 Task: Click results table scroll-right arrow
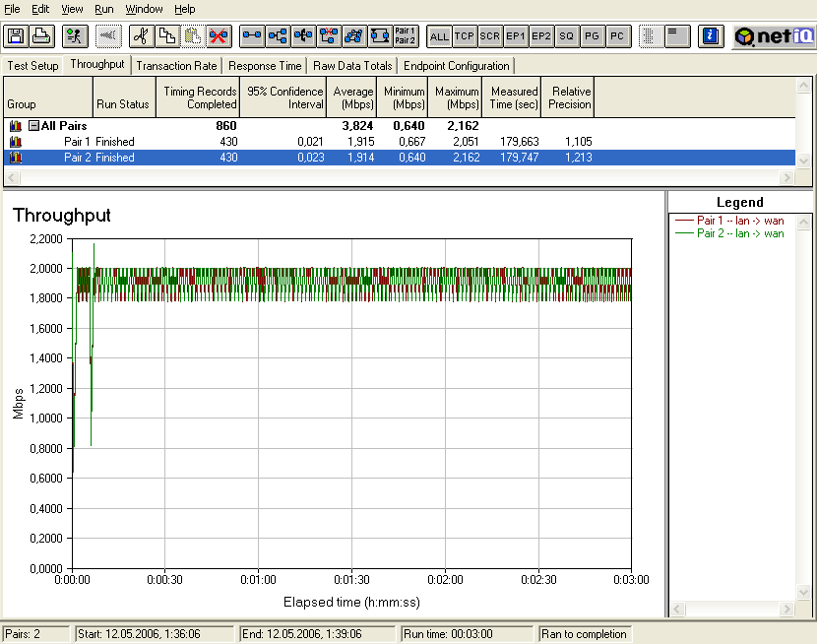(x=786, y=178)
